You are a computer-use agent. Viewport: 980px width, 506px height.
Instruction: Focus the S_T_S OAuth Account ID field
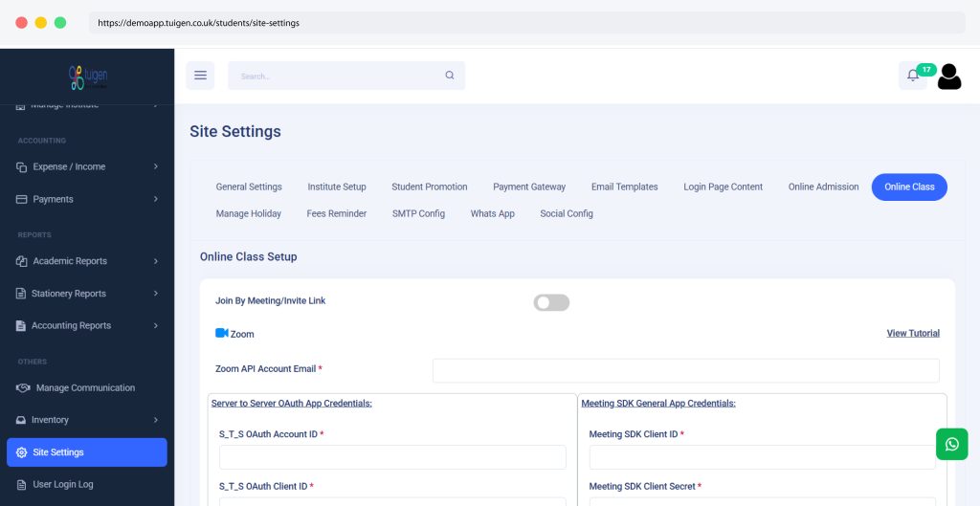[x=392, y=457]
